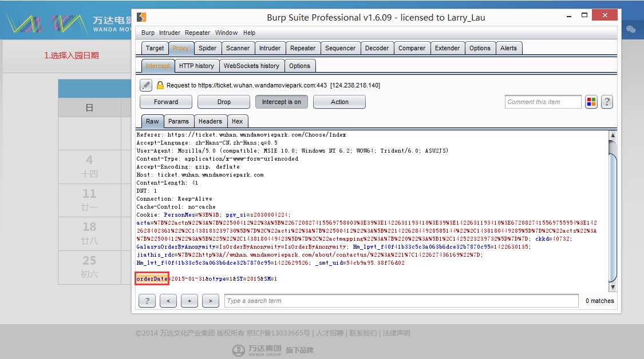Select the Proxy Options sub-tab

299,66
